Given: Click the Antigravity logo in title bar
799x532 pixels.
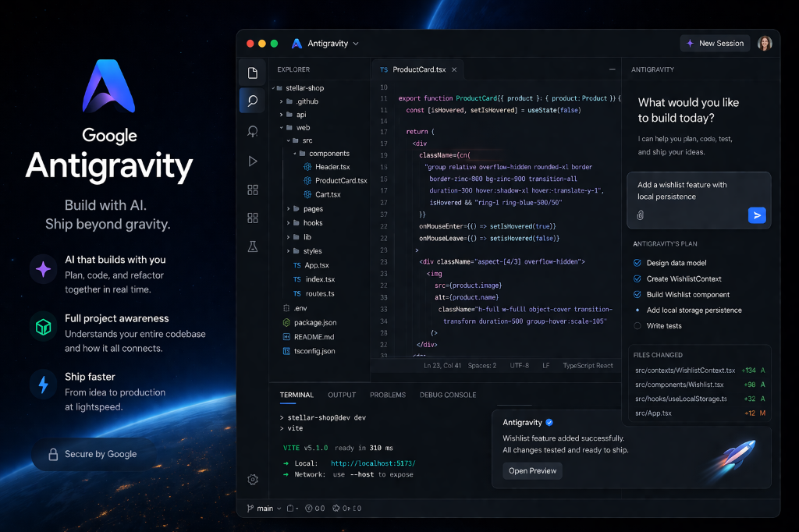Looking at the screenshot, I should coord(297,44).
